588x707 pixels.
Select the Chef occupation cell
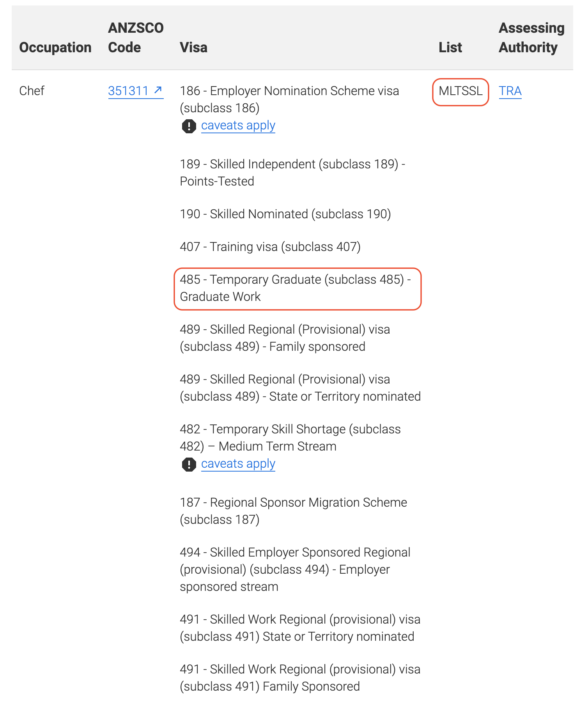pyautogui.click(x=32, y=91)
